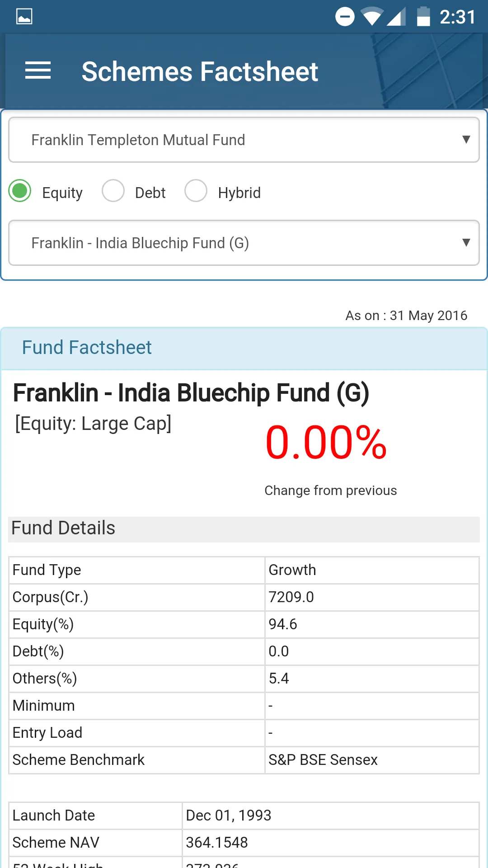
Task: Tap the 0.00% change from previous value
Action: click(x=326, y=443)
